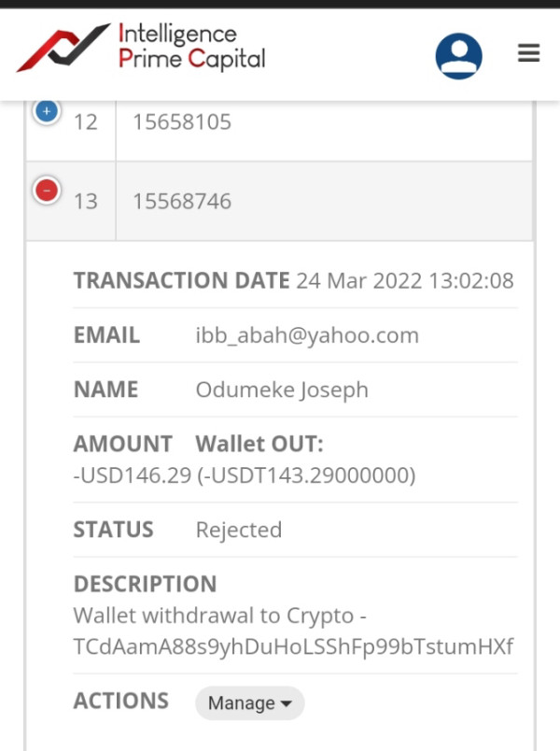
Task: Click the ACTIONS label
Action: [x=121, y=701]
